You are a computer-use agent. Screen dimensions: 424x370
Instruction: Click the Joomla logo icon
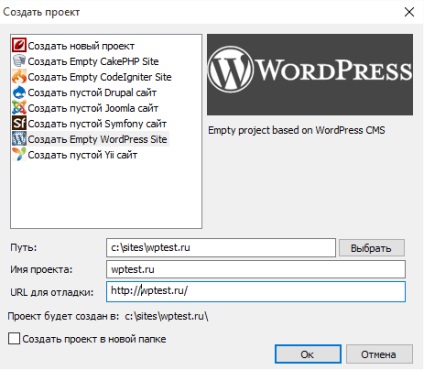point(19,108)
